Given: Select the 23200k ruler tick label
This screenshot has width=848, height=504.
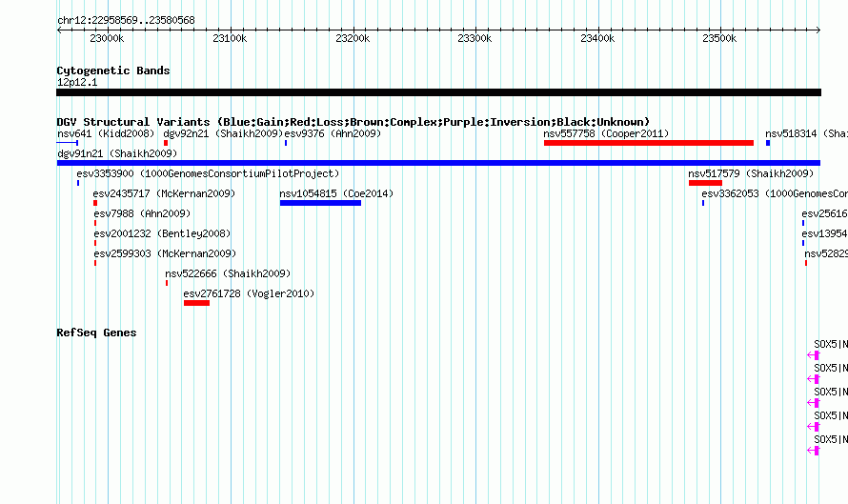Looking at the screenshot, I should [353, 38].
